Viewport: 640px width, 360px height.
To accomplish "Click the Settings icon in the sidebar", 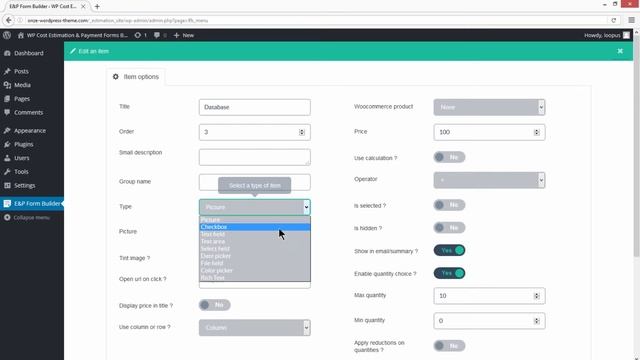I will pyautogui.click(x=7, y=185).
